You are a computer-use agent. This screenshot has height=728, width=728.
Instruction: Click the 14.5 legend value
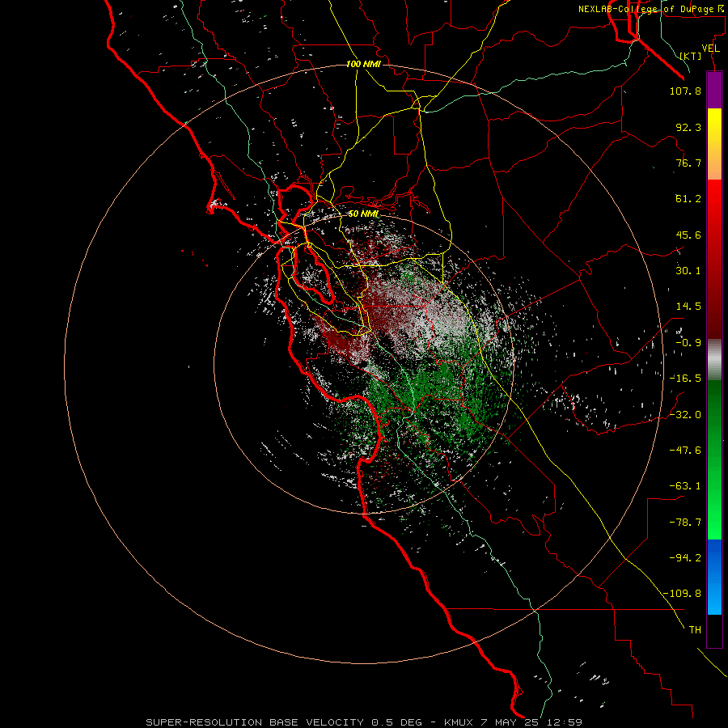[688, 307]
